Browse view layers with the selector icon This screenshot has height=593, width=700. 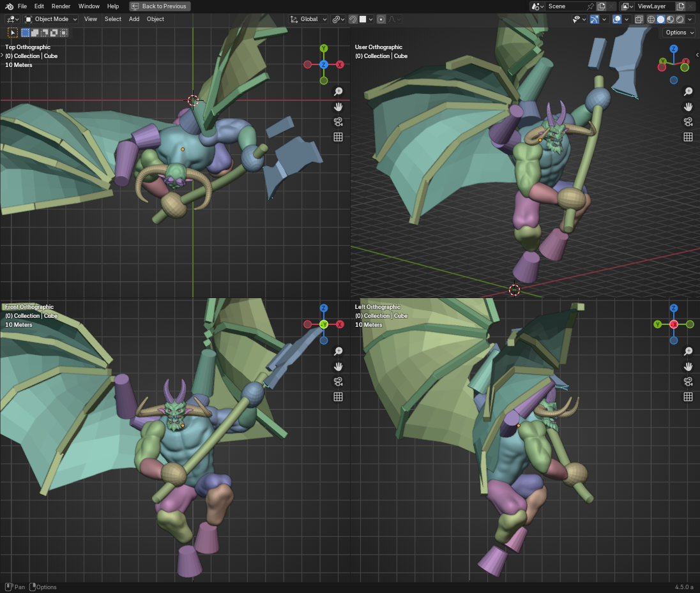(627, 6)
